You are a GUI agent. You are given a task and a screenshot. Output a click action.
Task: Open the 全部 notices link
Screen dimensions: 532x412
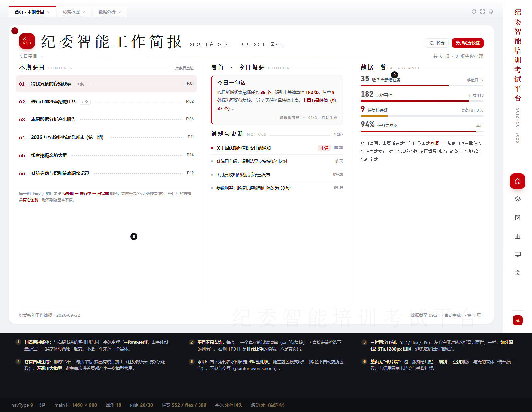pyautogui.click(x=338, y=134)
